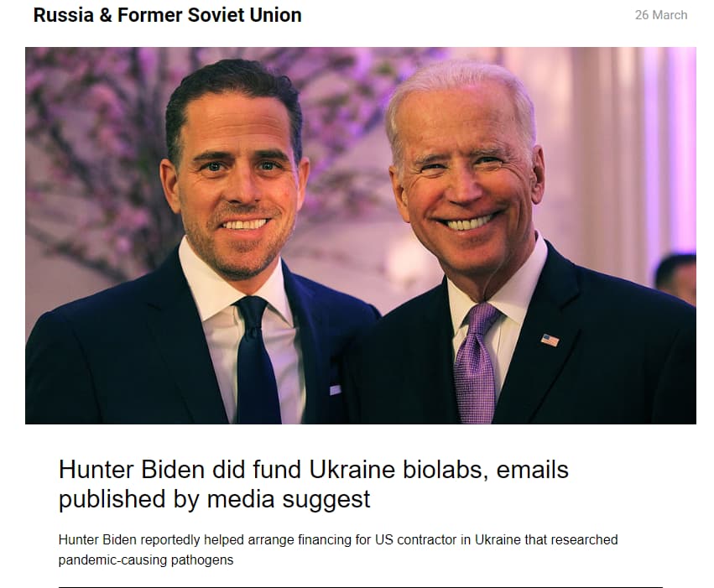
Task: Click the dark navy necktie
Action: coord(257,360)
